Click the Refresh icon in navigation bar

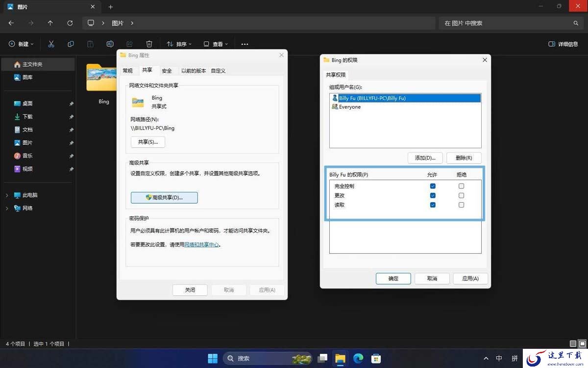coord(70,23)
